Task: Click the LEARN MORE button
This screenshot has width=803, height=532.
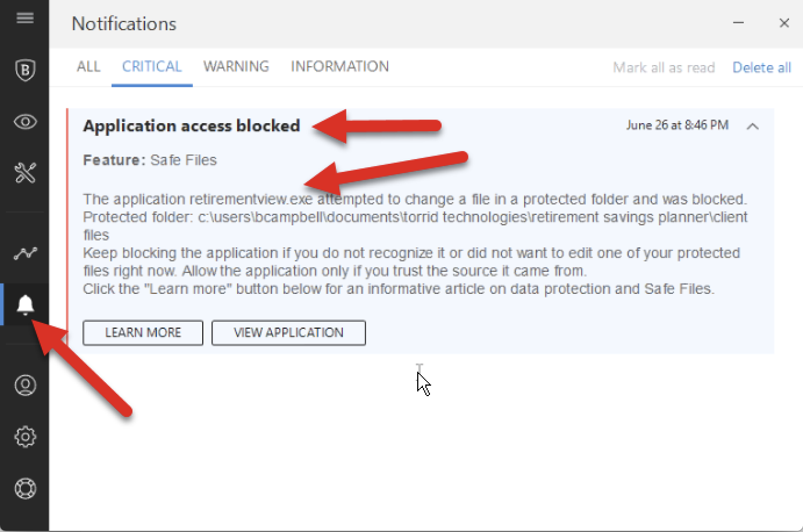Action: click(143, 333)
